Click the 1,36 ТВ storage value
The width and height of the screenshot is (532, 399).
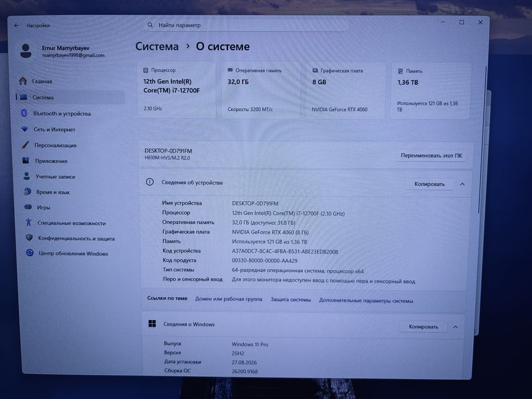(408, 83)
